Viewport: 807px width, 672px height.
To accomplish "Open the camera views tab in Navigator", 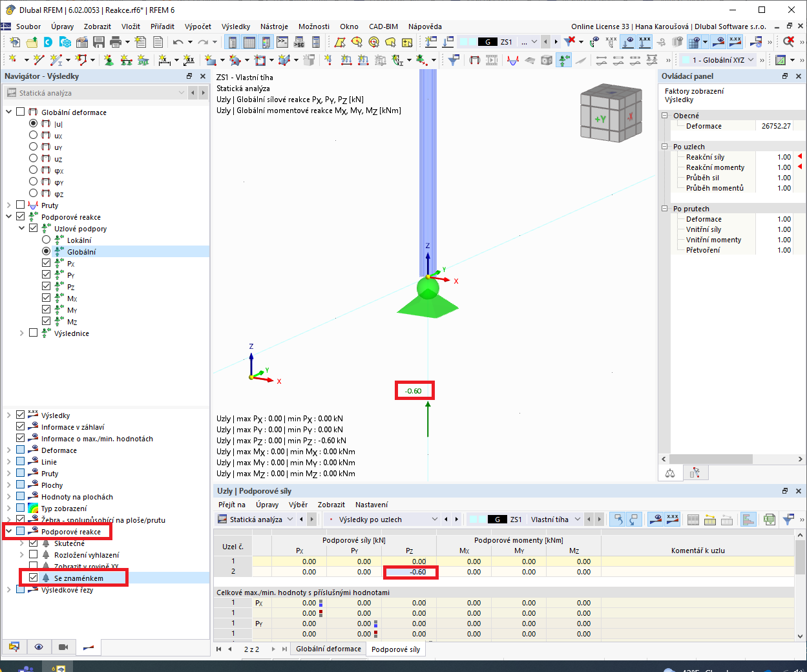I will pyautogui.click(x=63, y=647).
